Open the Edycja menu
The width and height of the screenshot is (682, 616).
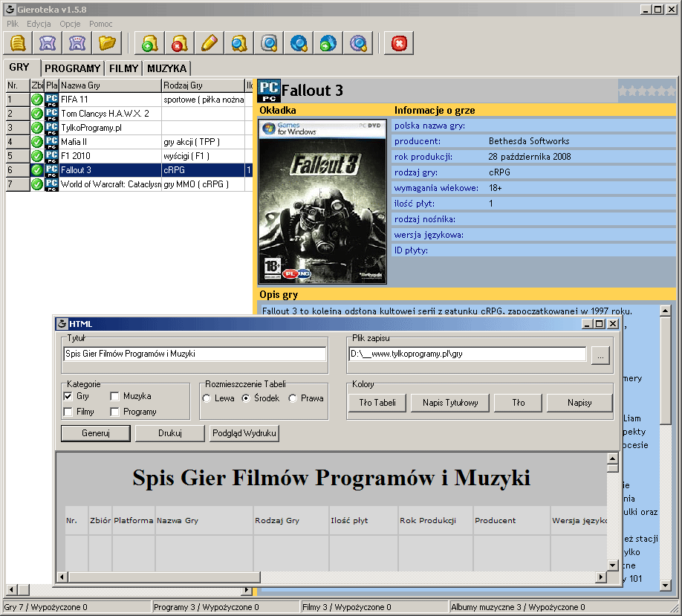point(39,24)
